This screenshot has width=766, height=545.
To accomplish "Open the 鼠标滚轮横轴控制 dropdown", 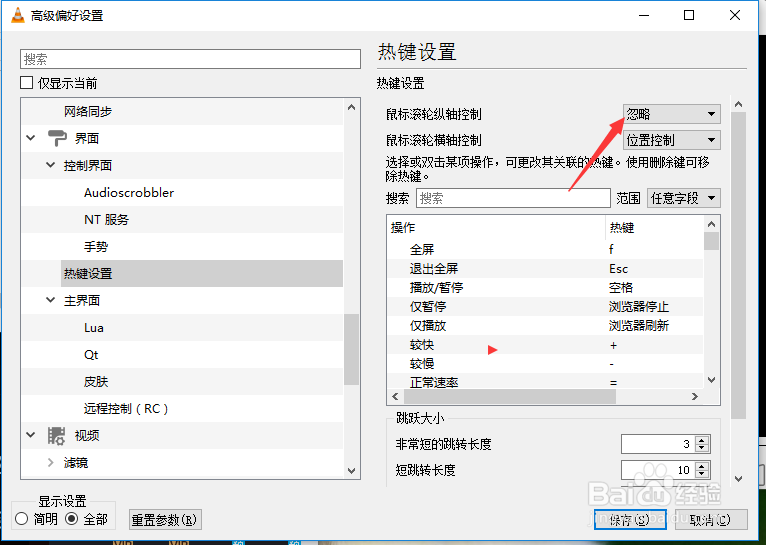I will click(x=672, y=141).
